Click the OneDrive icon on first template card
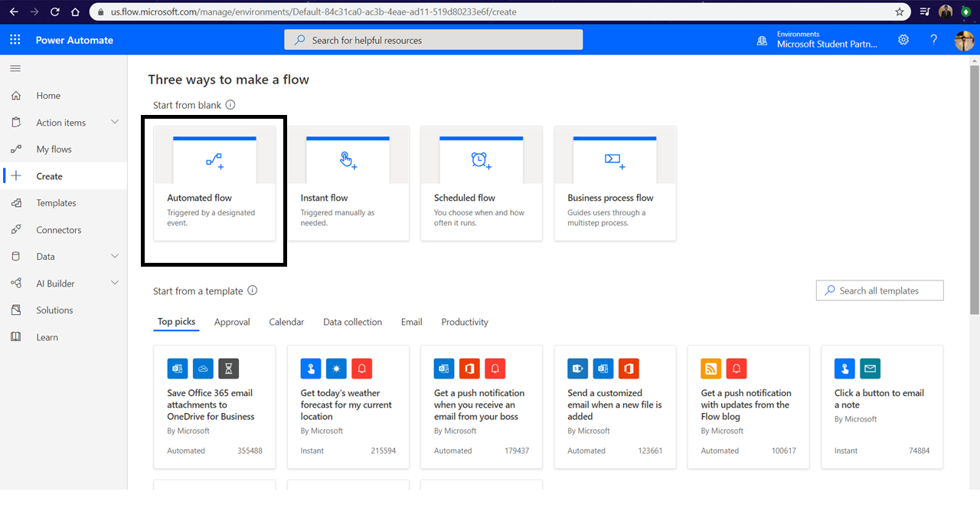 (x=203, y=369)
